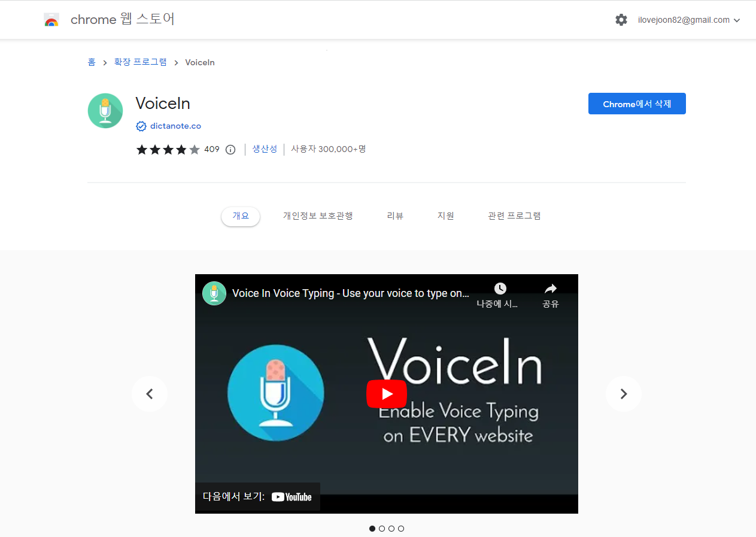Open settings via the gear icon

621,20
